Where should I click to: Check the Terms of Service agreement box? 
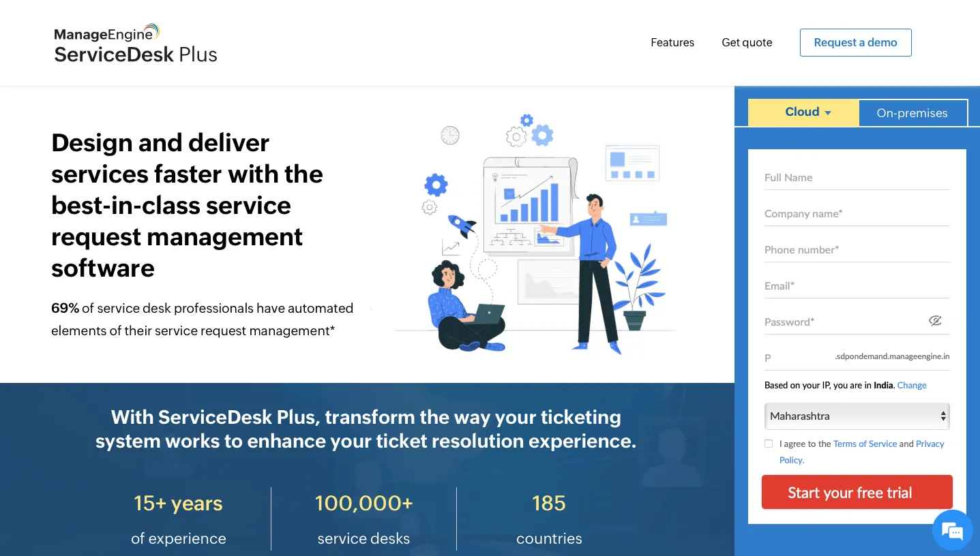(x=769, y=444)
